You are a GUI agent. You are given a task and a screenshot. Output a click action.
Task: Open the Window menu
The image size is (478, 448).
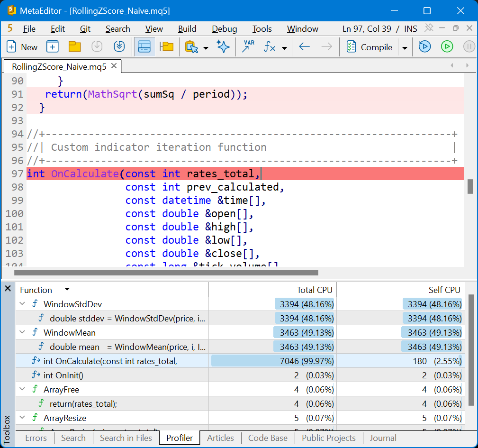coord(302,28)
